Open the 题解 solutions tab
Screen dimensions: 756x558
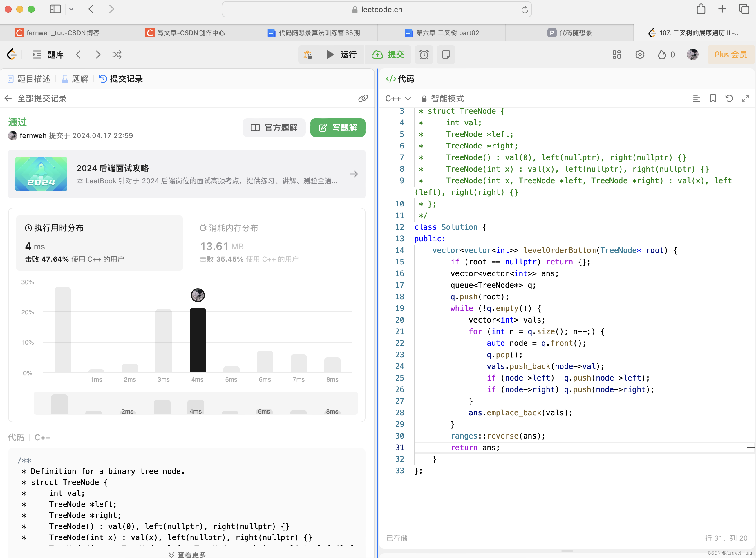pos(75,79)
